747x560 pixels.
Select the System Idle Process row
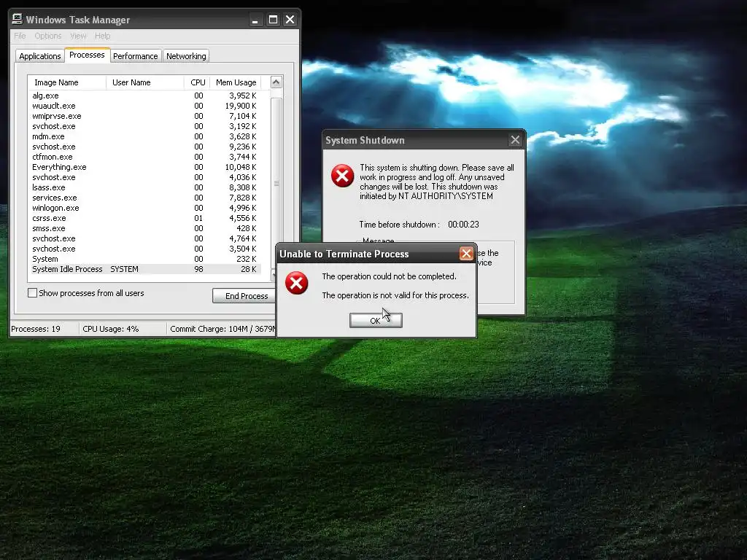(144, 269)
